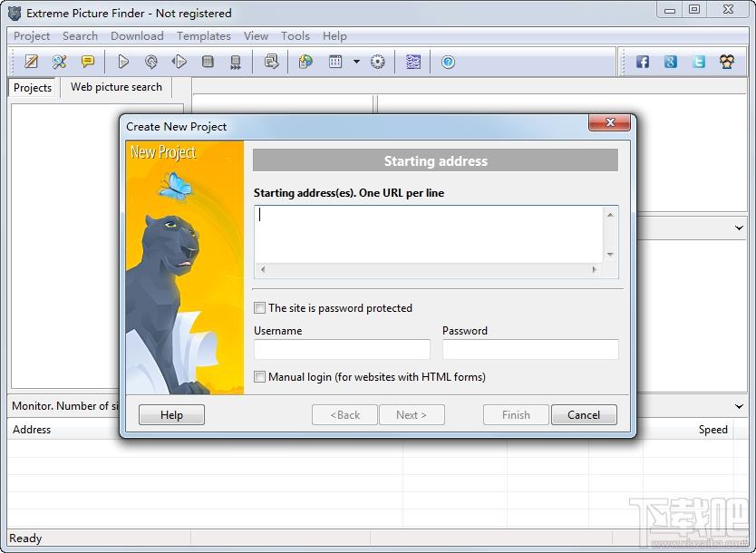The width and height of the screenshot is (756, 553).
Task: Expand the Monitor panel chevron
Action: point(739,406)
